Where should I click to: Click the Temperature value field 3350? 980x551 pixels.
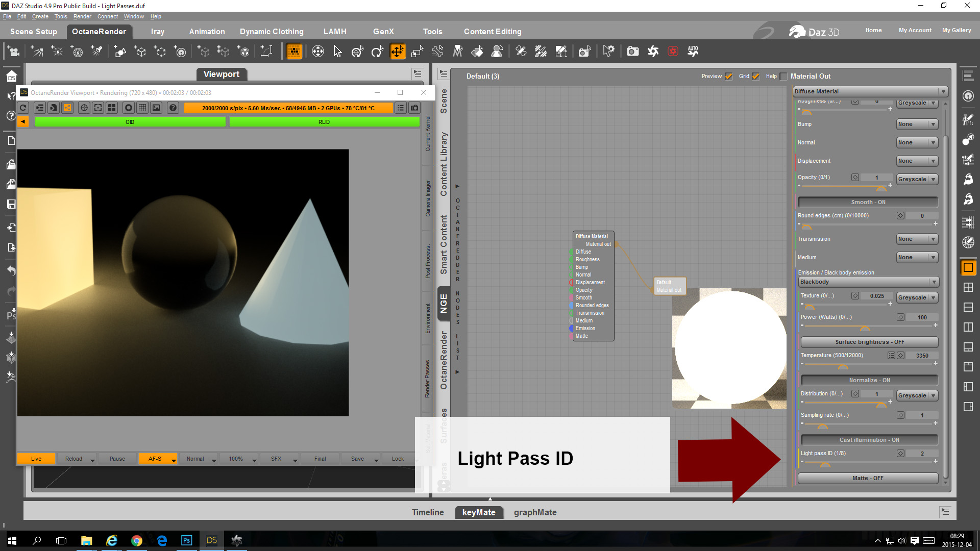tap(922, 356)
